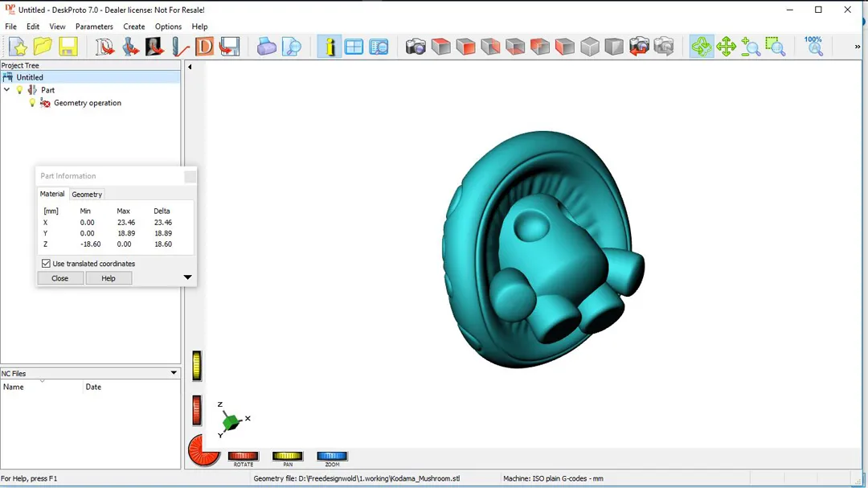Click the load geometry file icon (blue vase with arrow)
This screenshot has height=488, width=868.
point(129,47)
